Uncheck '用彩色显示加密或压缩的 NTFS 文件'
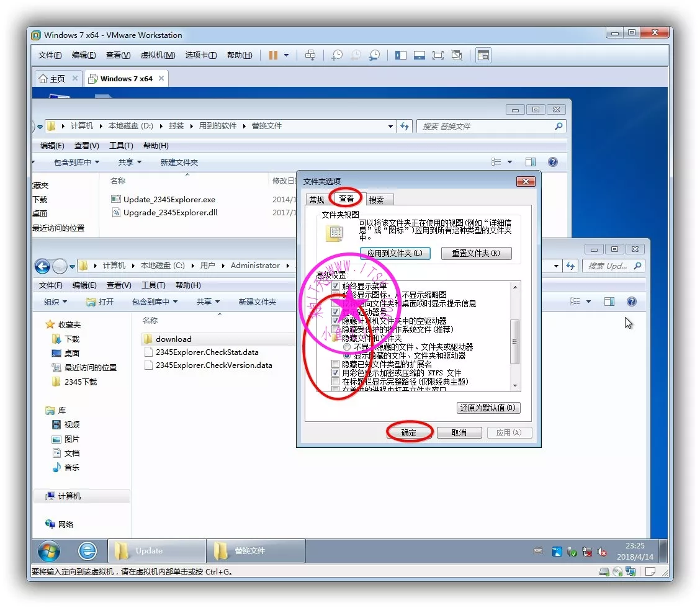The width and height of the screenshot is (700, 608). (x=336, y=373)
